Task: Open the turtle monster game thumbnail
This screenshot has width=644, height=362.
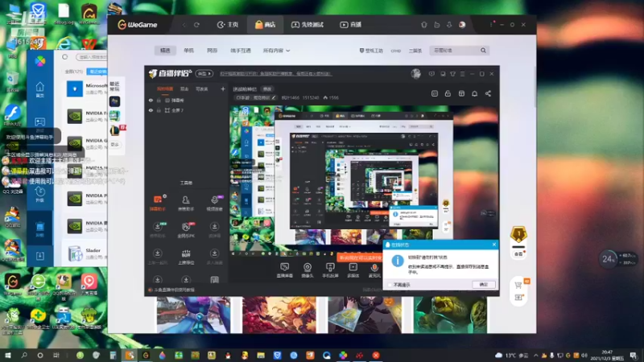Action: (450, 315)
